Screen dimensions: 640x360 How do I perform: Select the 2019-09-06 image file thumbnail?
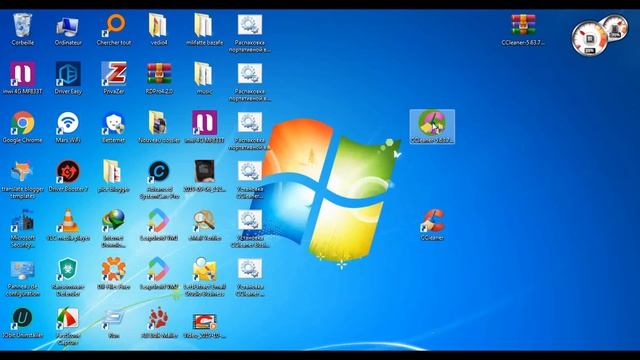pyautogui.click(x=204, y=176)
